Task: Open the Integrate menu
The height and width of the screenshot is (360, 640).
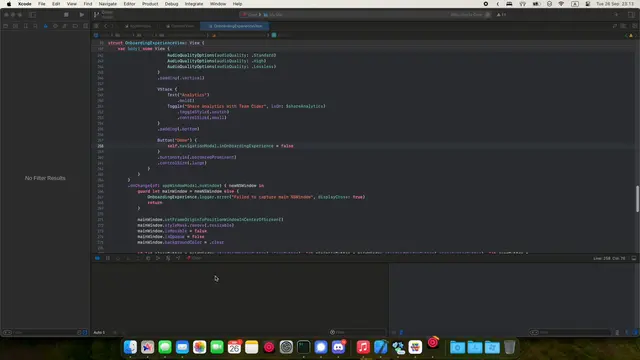Action: click(194, 4)
